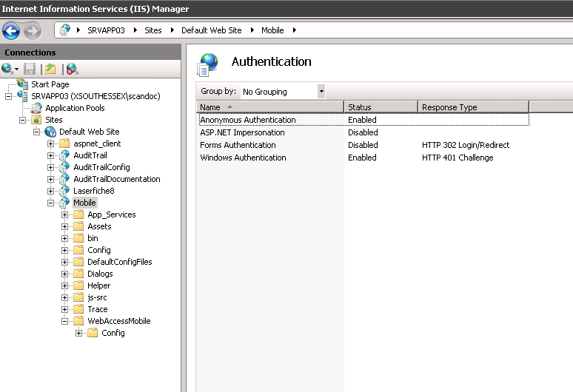This screenshot has height=392, width=573.
Task: Click the Save connections floppy disk icon
Action: 30,69
